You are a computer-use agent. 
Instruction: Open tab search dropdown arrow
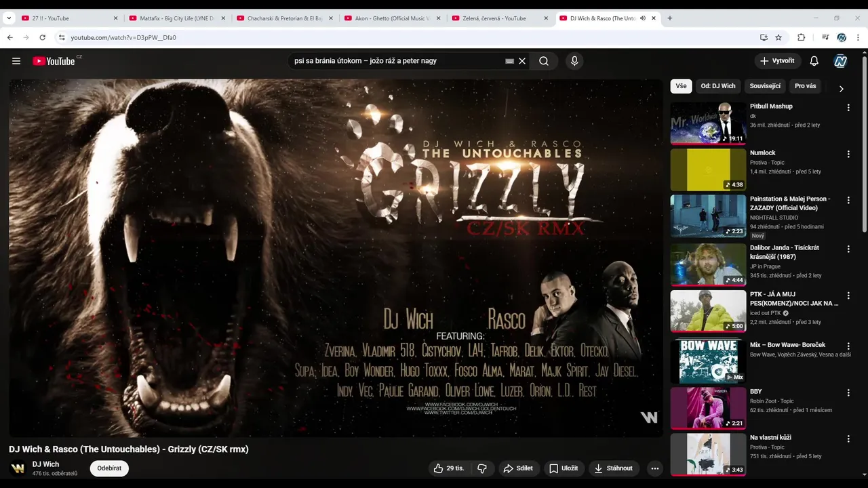pyautogui.click(x=8, y=18)
